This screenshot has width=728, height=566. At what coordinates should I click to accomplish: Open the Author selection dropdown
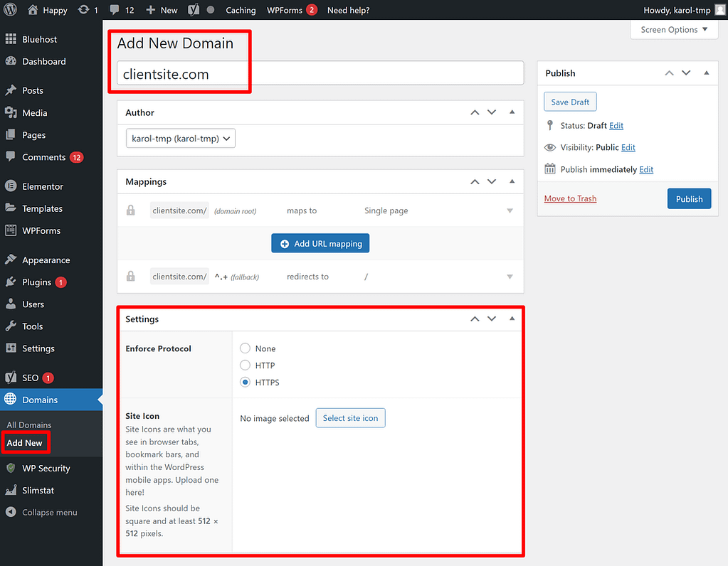180,138
